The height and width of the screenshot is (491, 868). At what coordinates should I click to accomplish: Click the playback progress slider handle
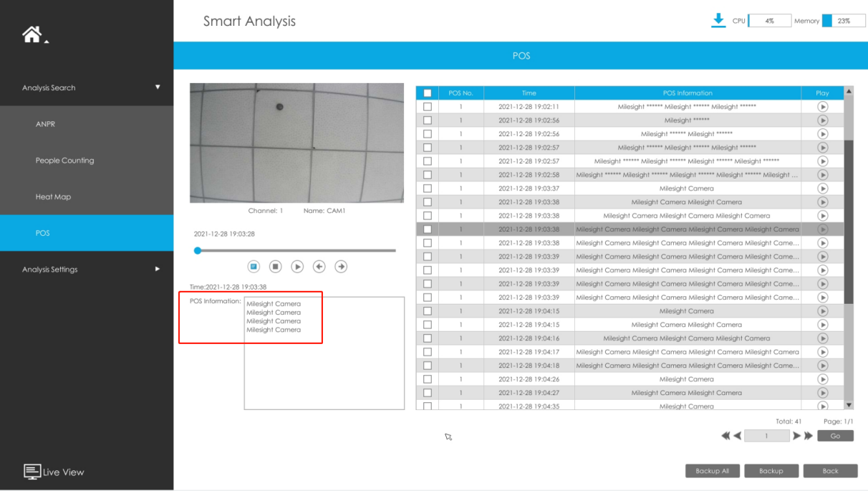(x=198, y=250)
